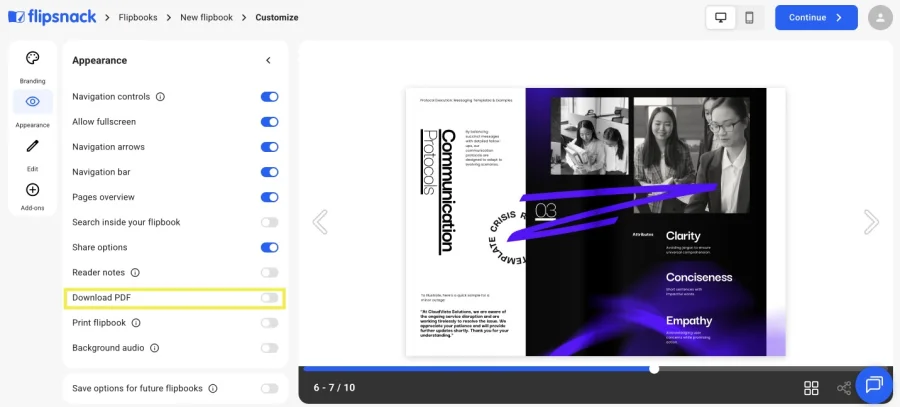
Task: Click the Continue button
Action: click(x=816, y=18)
